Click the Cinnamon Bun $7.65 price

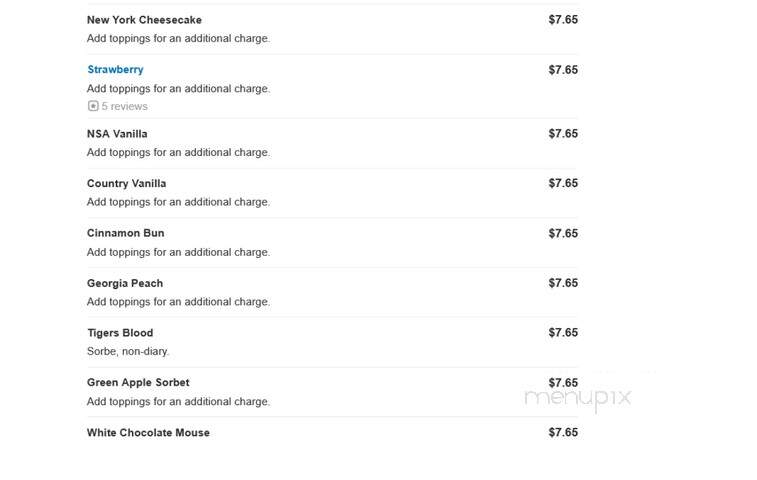[563, 233]
